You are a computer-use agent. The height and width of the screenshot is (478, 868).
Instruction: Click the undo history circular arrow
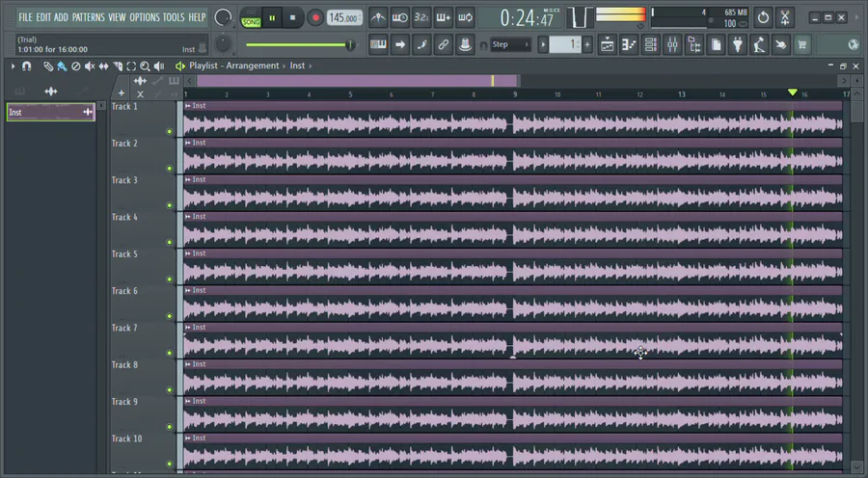[x=763, y=17]
